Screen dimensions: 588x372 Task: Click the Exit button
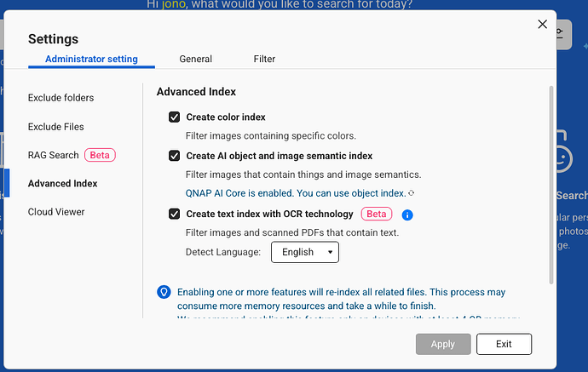point(504,344)
